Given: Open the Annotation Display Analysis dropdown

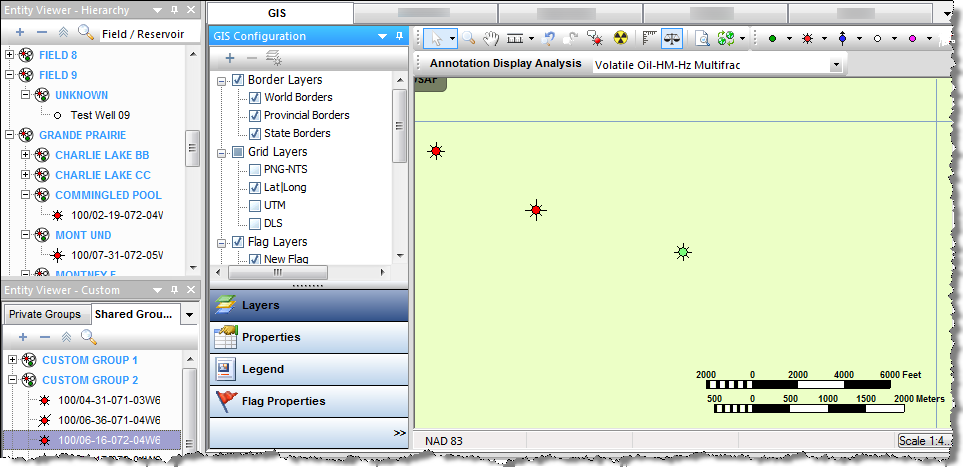Looking at the screenshot, I should tap(836, 64).
